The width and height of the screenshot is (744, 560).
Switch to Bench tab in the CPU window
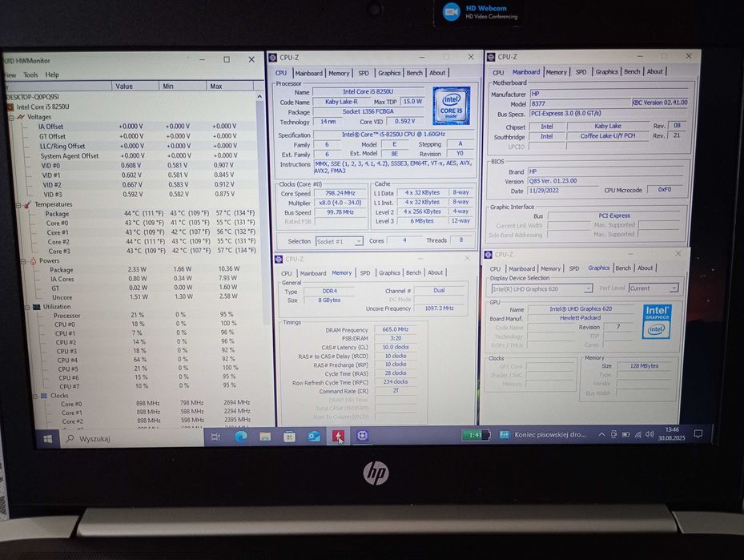click(x=414, y=73)
